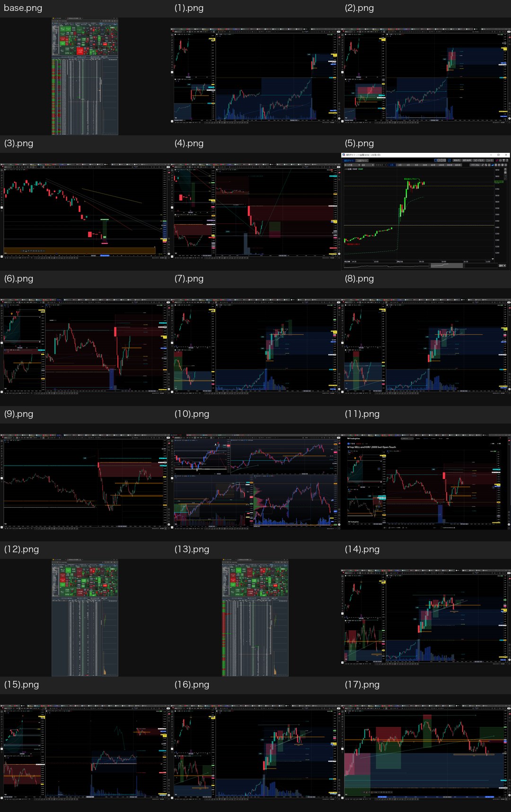Image resolution: width=511 pixels, height=812 pixels.
Task: Open the (9).png chart thumbnail
Action: (85, 482)
